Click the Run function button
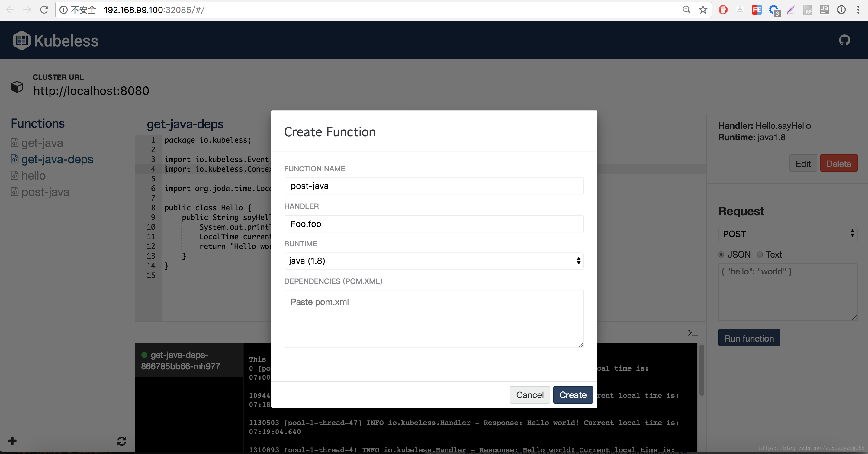This screenshot has width=868, height=454. [x=749, y=338]
